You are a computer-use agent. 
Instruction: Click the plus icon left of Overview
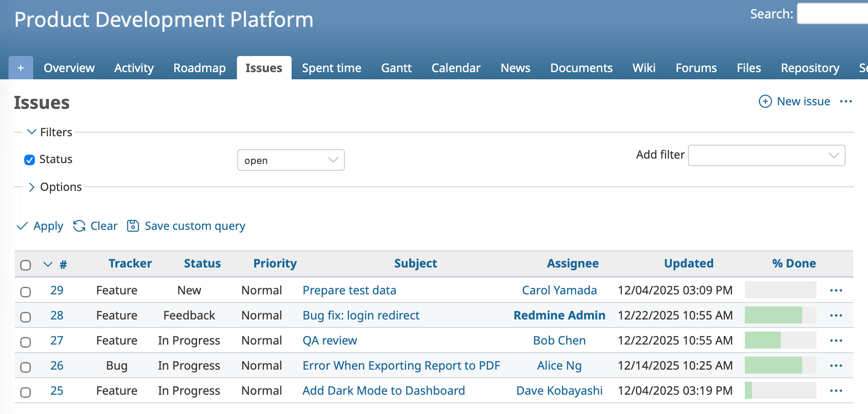[21, 68]
